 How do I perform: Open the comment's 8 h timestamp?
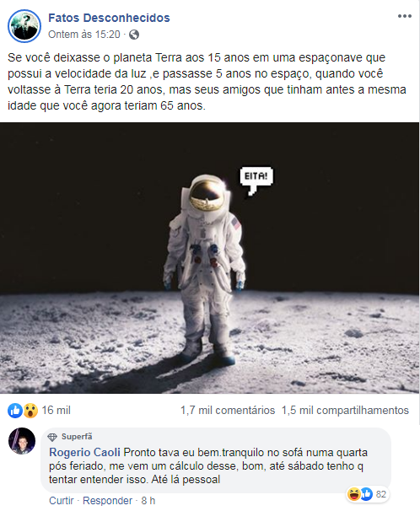pos(148,501)
